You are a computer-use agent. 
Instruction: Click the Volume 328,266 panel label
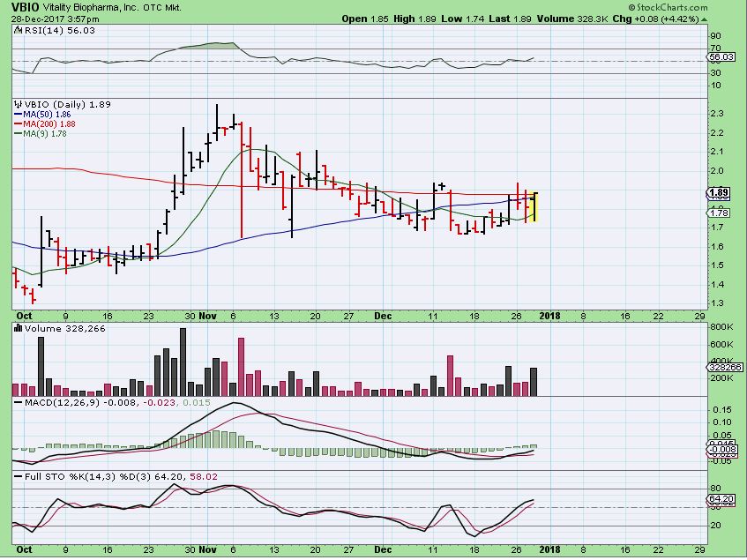click(x=64, y=329)
